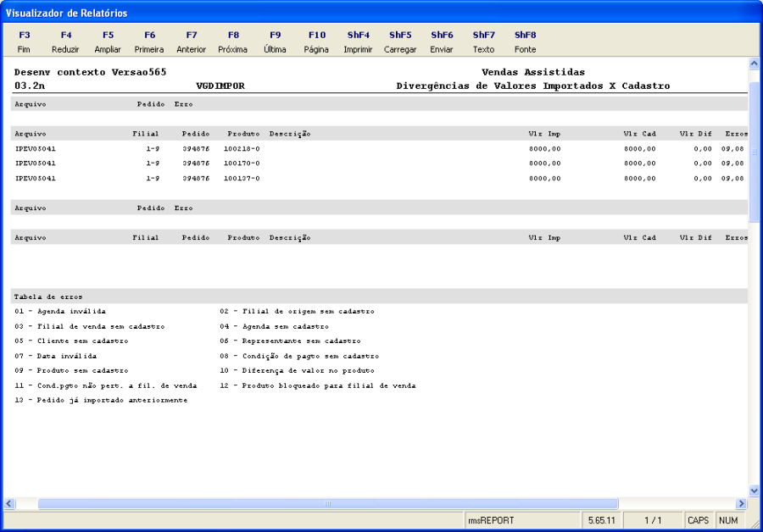Click 'Divergências de Valores Importados X Cadastro' heading

(533, 86)
